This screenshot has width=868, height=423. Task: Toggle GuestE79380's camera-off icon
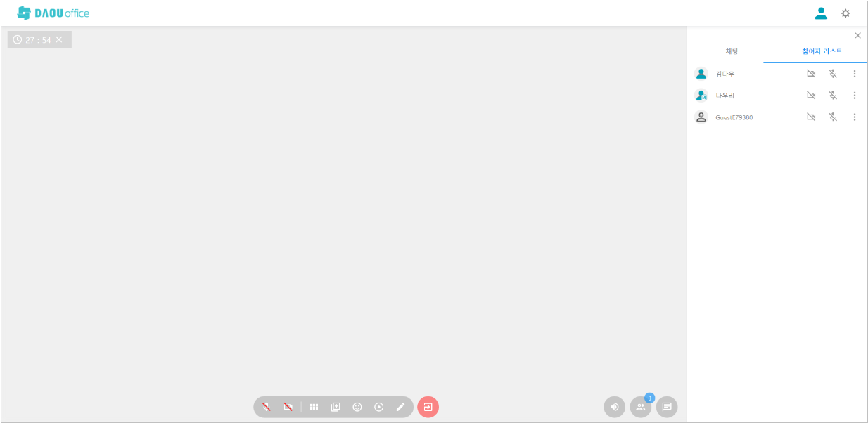pos(811,117)
